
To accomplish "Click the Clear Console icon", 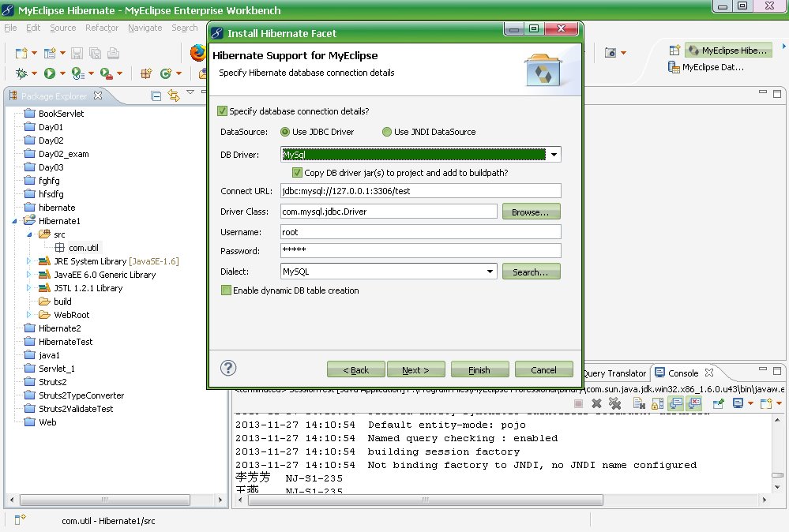I will [x=639, y=403].
